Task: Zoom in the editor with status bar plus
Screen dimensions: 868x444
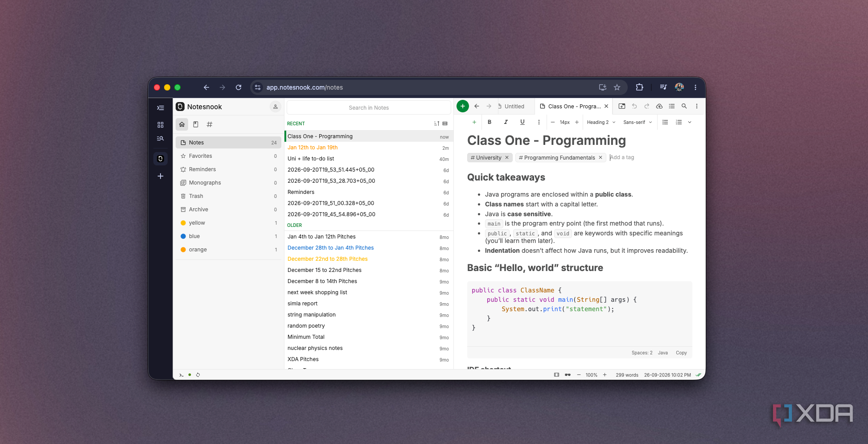Action: [x=605, y=375]
